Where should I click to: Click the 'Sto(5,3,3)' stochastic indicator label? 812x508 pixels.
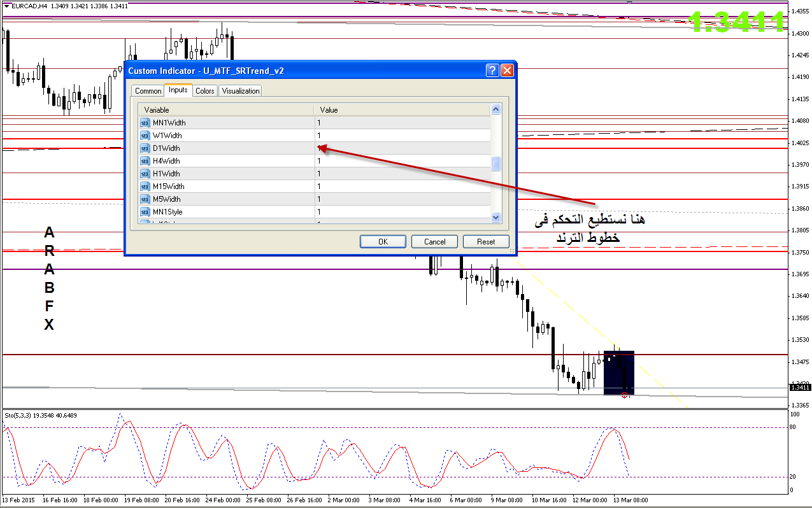[x=18, y=415]
